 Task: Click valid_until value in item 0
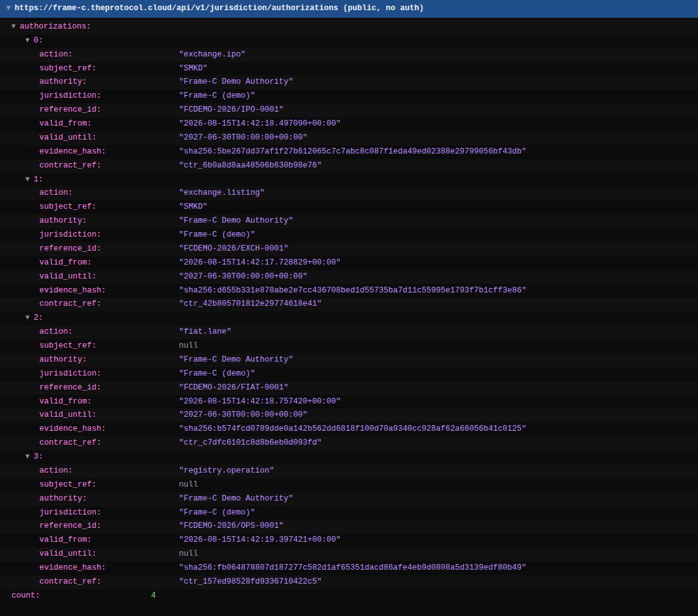(x=243, y=137)
